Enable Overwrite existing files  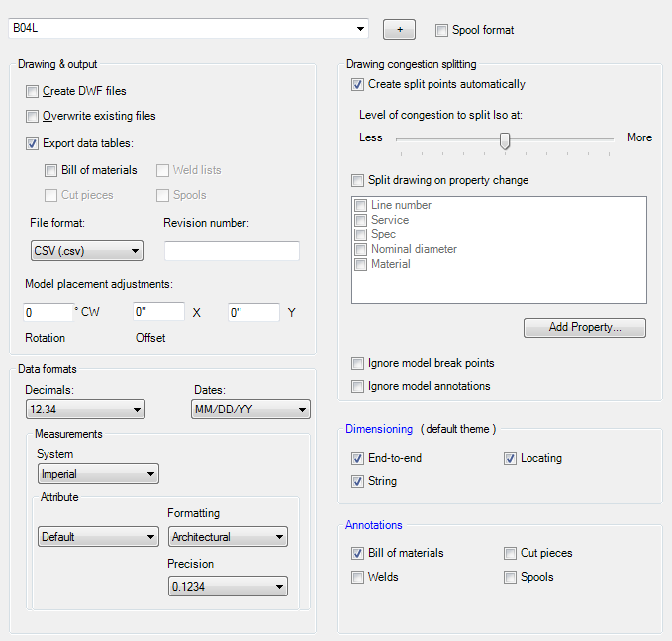33,116
